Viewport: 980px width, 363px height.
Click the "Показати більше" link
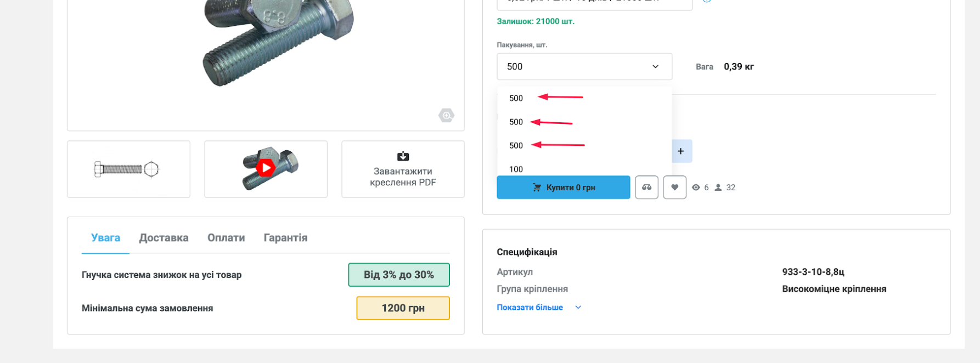(530, 308)
